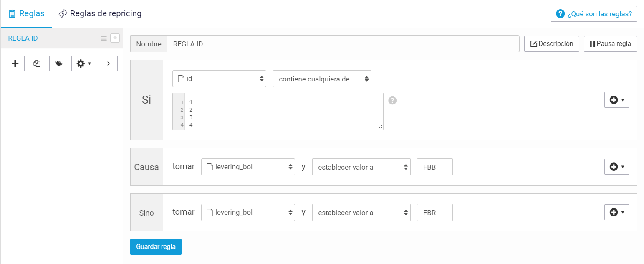644x264 pixels.
Task: Open the ¿Qué son las reglas? help
Action: (x=594, y=14)
